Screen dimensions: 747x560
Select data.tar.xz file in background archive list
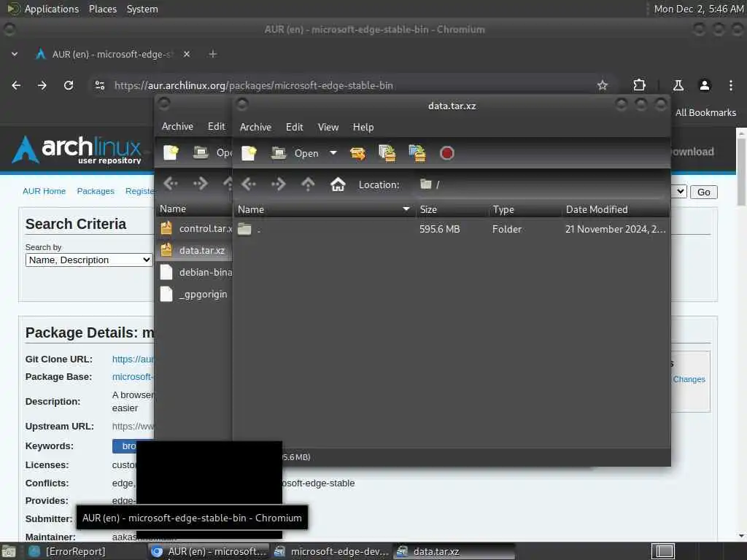[194, 251]
